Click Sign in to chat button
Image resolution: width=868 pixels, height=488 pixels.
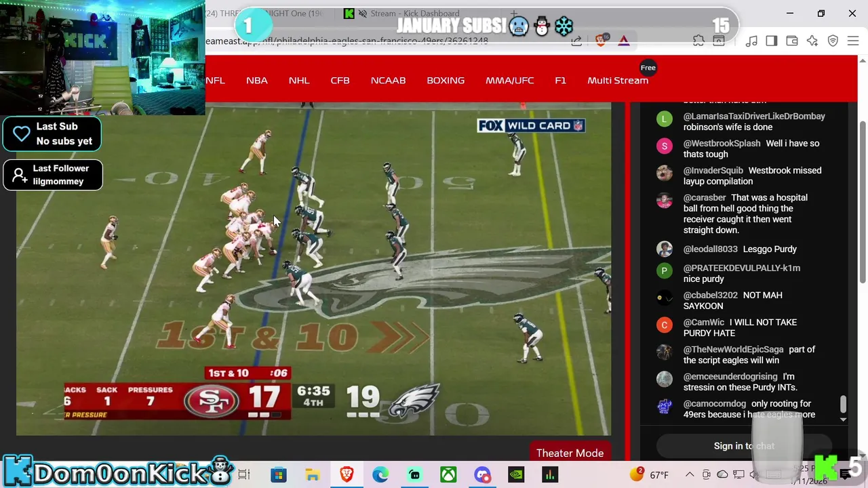(744, 446)
